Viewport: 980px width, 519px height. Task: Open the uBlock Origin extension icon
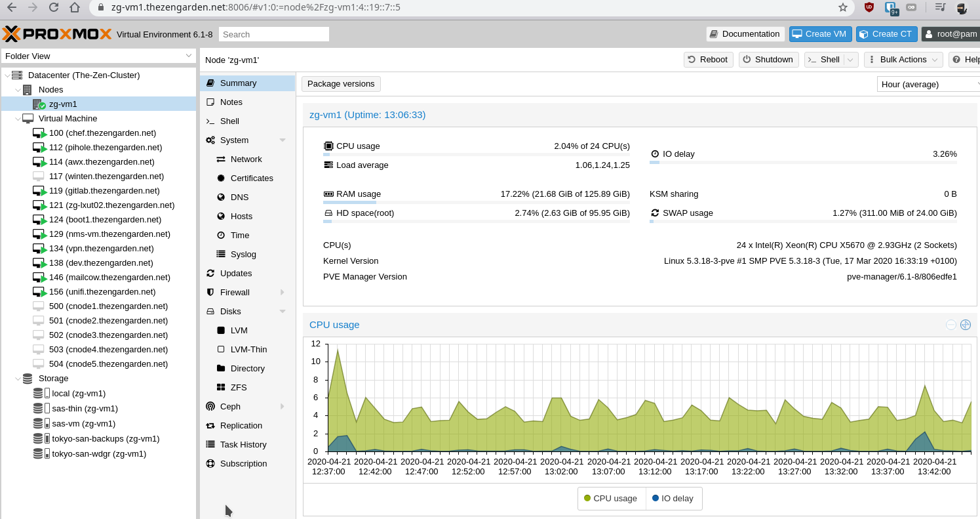click(869, 8)
